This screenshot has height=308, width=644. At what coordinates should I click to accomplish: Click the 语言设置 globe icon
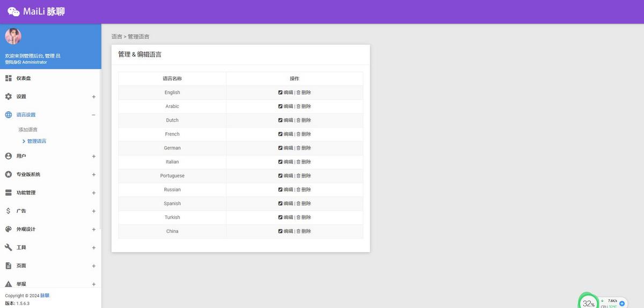[8, 115]
